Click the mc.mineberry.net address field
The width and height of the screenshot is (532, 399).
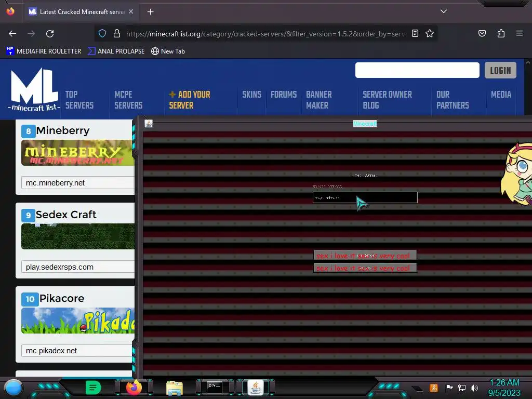tap(78, 183)
